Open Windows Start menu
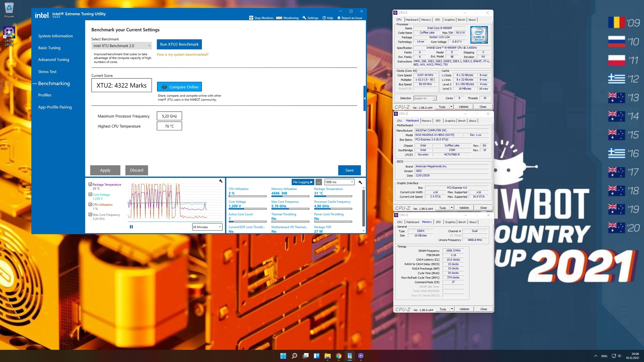644x362 pixels. coord(283,356)
